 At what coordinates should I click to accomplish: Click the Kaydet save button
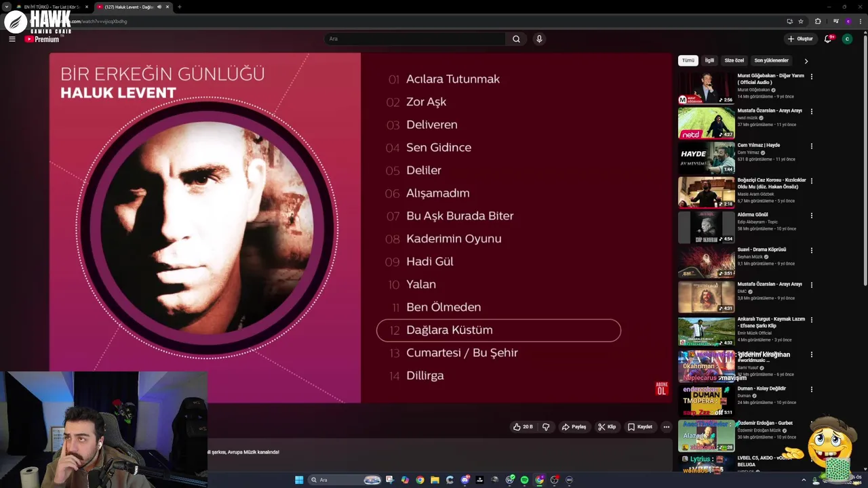coord(640,427)
